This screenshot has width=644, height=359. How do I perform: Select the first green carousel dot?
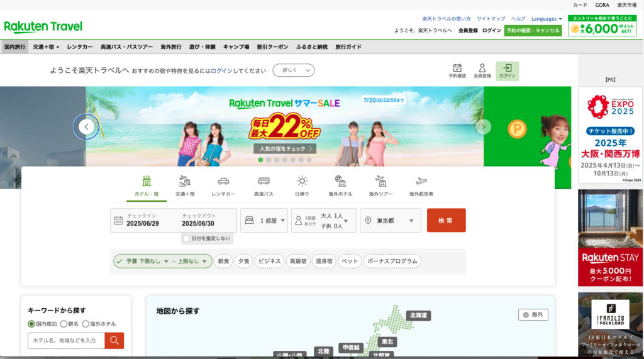tap(260, 160)
